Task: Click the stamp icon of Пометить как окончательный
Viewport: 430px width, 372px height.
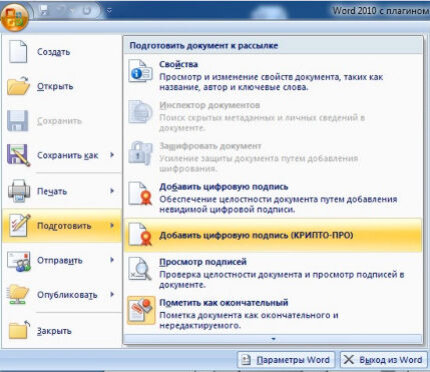Action: [141, 310]
